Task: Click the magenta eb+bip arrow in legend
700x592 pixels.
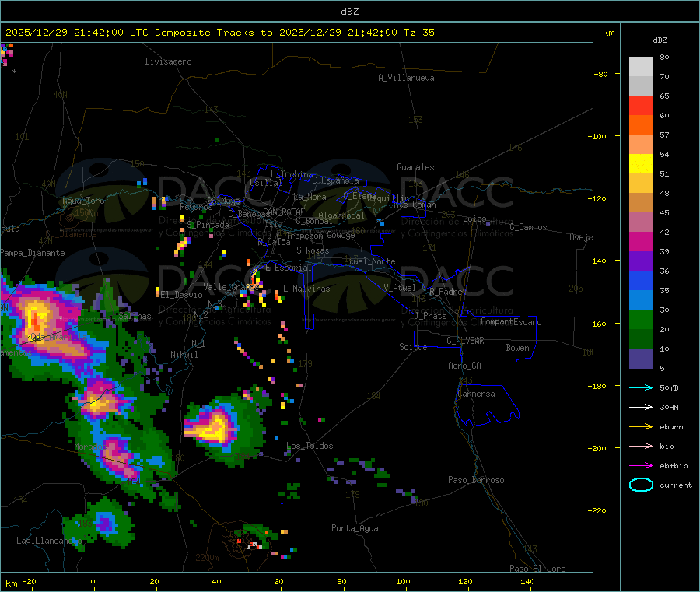Action: coord(641,466)
